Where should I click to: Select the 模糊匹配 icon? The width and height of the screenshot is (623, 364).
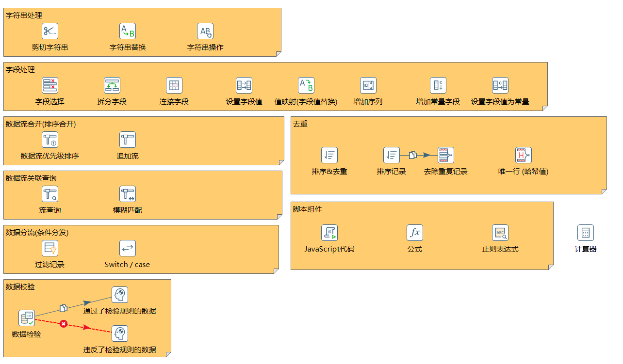[x=128, y=194]
